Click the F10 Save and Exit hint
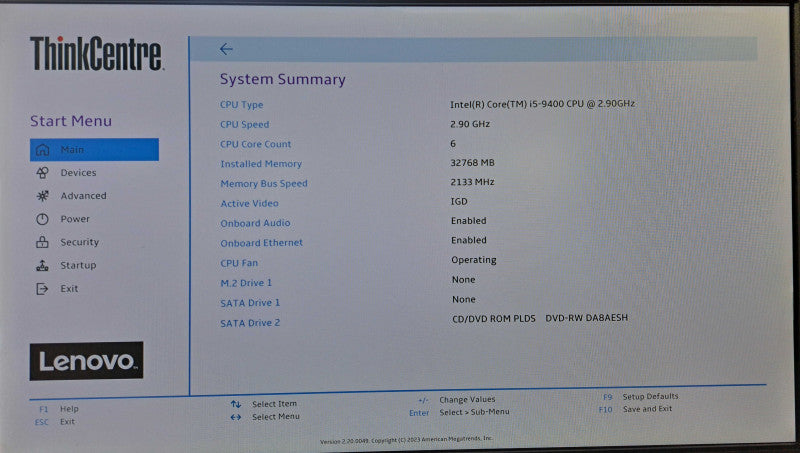The image size is (800, 453). [636, 409]
